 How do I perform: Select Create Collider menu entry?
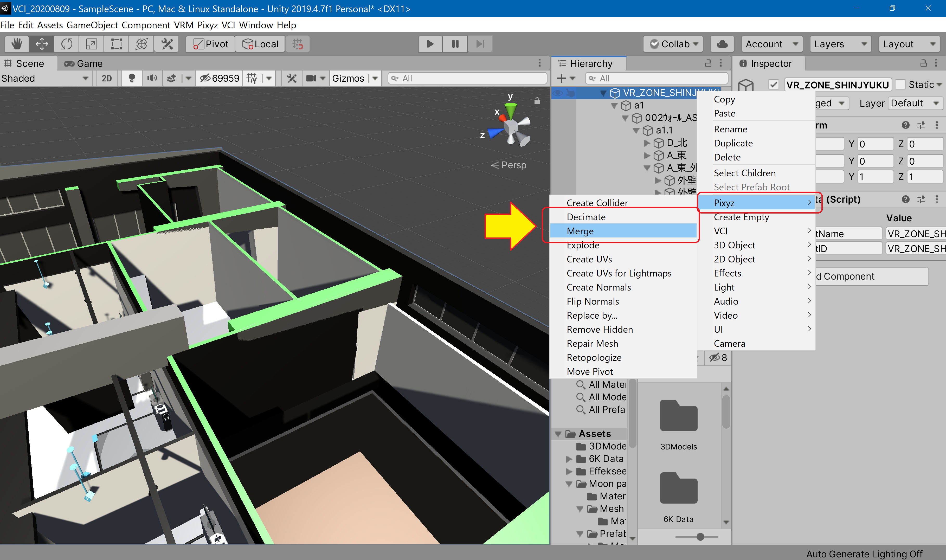[623, 203]
